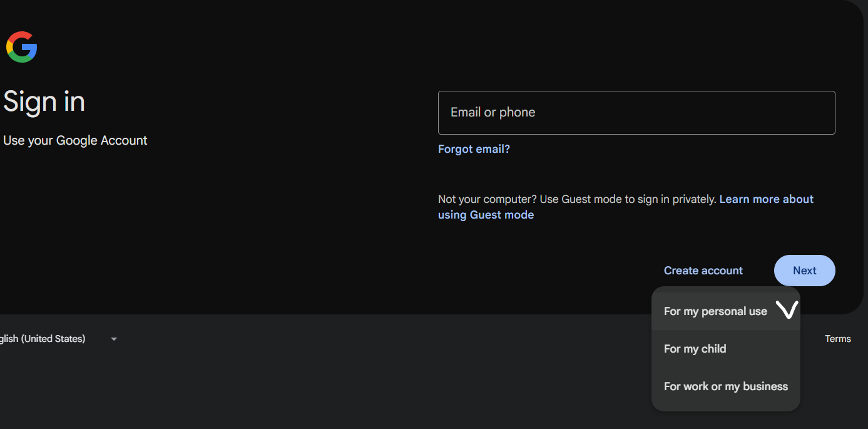Click the Sign in heading
Viewport: 868px width, 429px height.
[x=44, y=101]
